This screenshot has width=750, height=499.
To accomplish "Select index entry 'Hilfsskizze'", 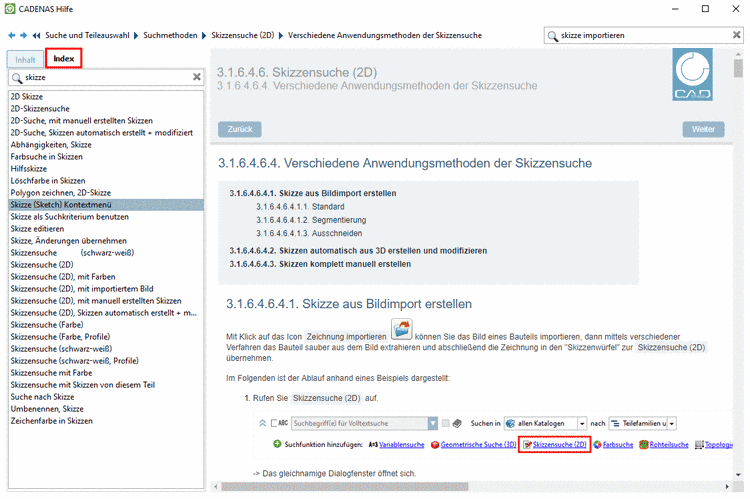I will 106,168.
